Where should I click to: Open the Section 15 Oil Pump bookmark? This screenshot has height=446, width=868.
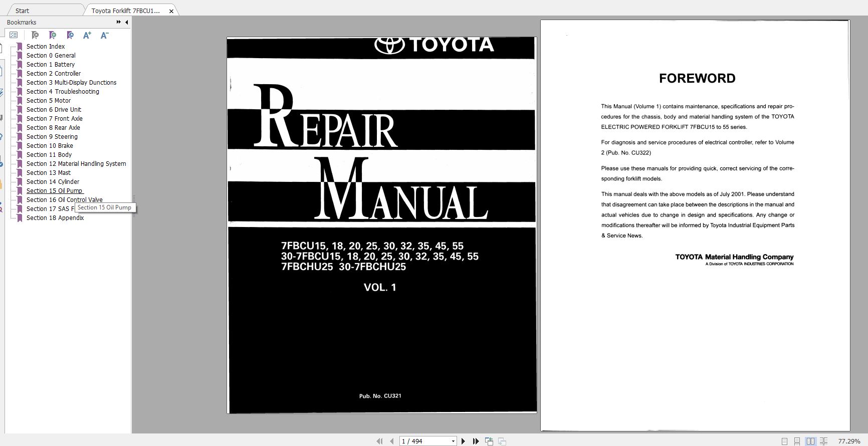click(55, 191)
